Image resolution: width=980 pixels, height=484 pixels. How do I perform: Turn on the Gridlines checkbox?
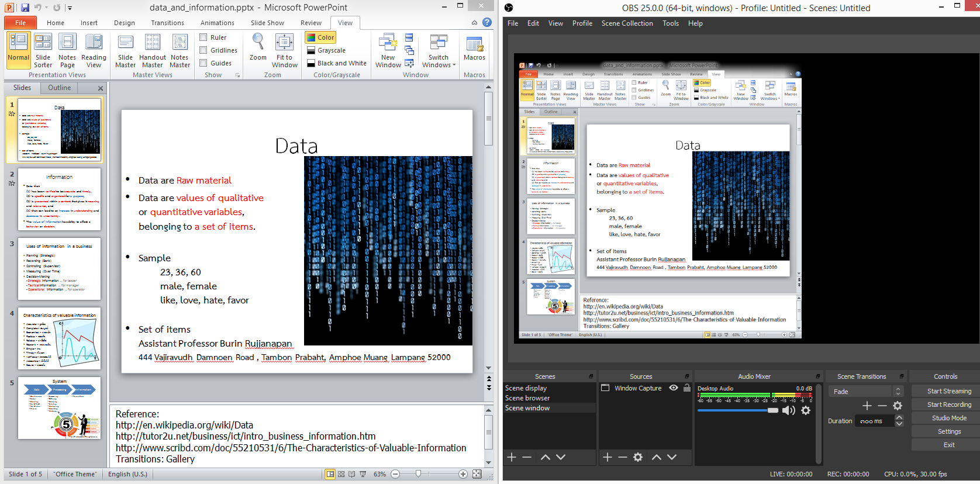[203, 50]
